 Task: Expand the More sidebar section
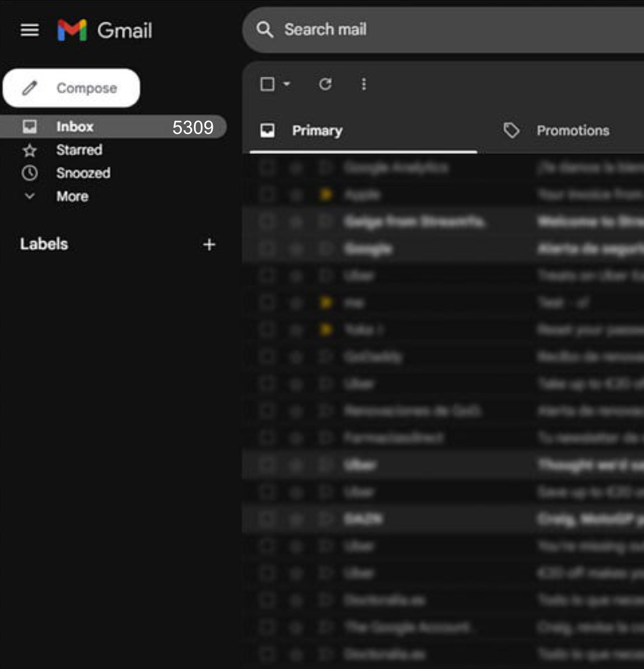coord(72,197)
